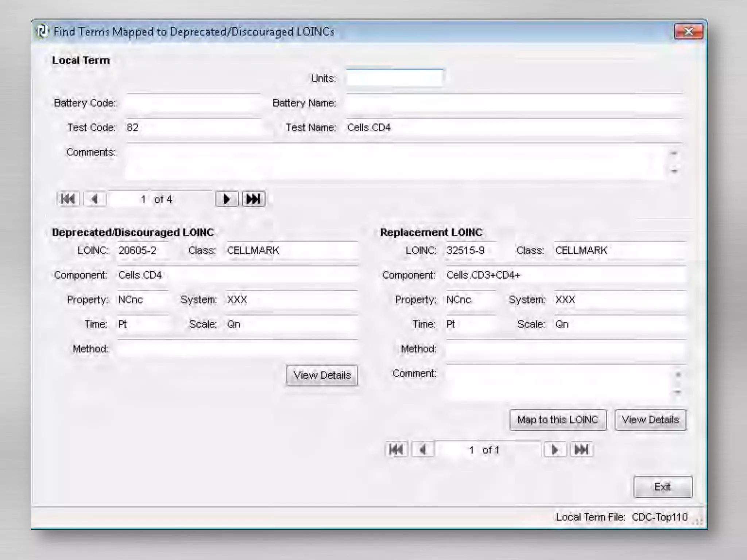Screen dimensions: 747x560
Task: Go to next replacement LOINC record
Action: pos(555,450)
